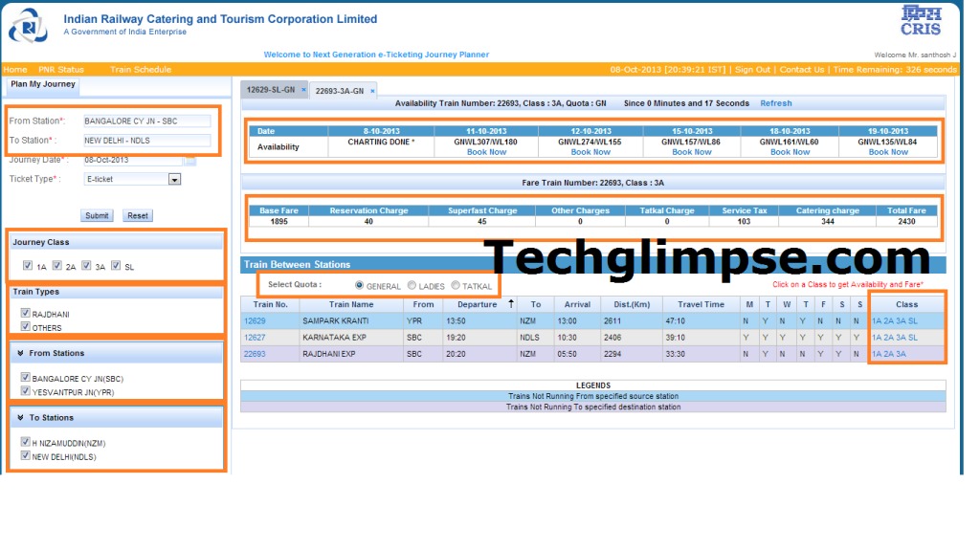The image size is (980, 550).
Task: Uncheck the OTHERS train type
Action: pos(25,326)
